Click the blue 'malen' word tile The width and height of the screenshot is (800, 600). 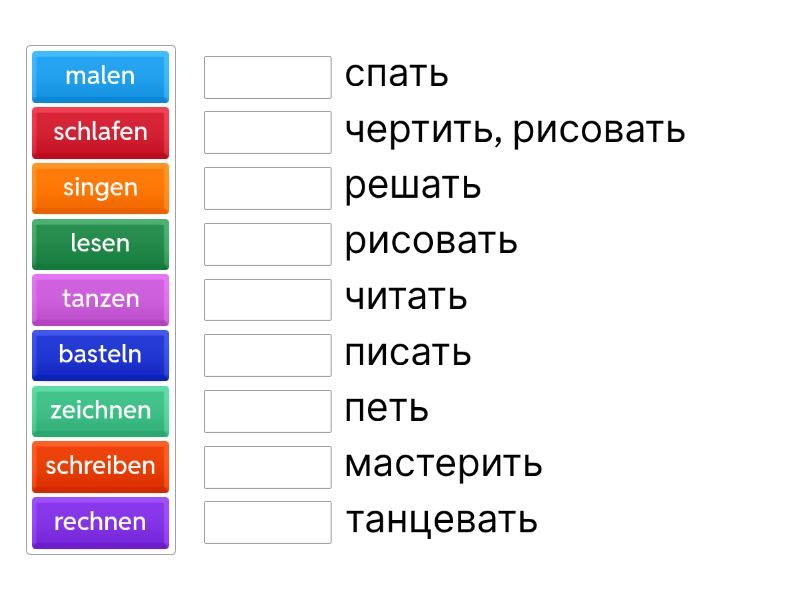[100, 76]
